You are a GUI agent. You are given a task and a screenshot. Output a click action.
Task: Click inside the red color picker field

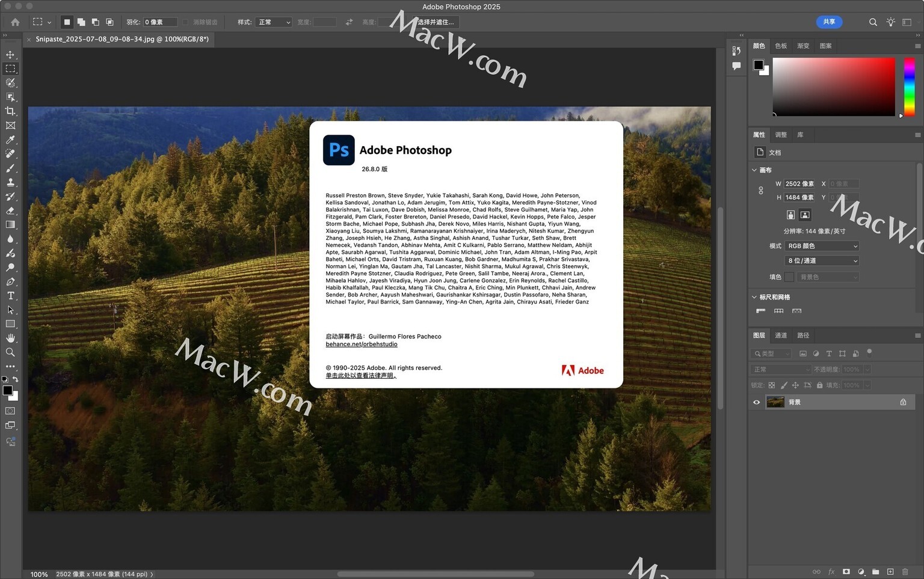tap(834, 87)
